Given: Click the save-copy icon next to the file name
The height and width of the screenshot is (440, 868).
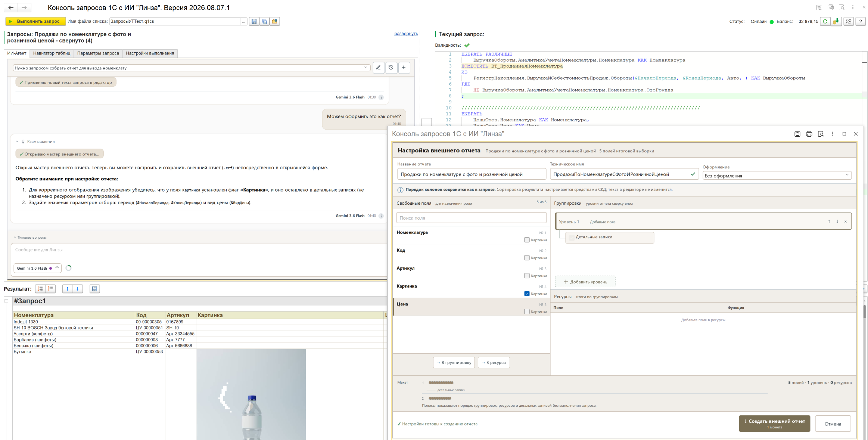Looking at the screenshot, I should click(x=264, y=21).
